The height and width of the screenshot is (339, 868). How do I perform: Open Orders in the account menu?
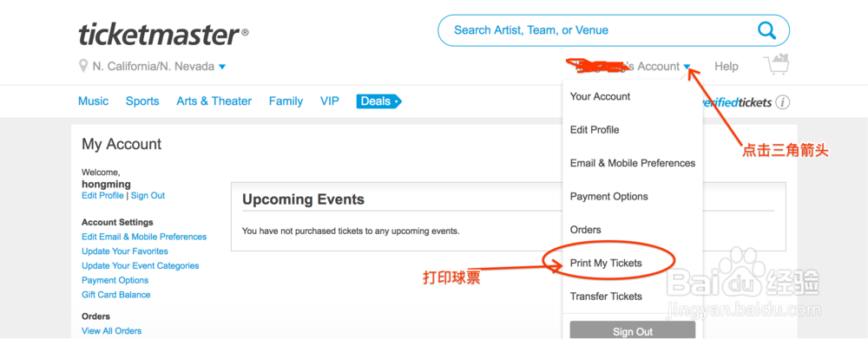586,230
